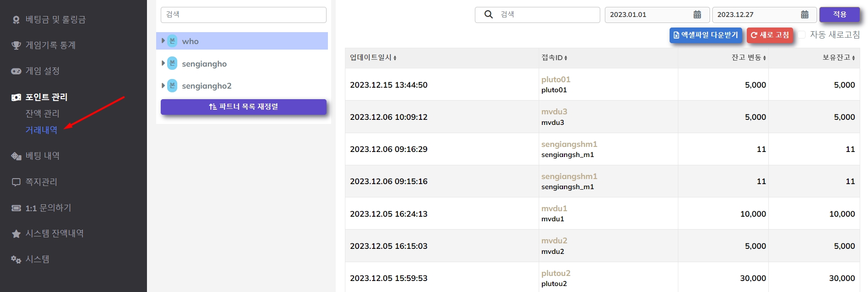868x292 pixels.
Task: Open 거래내역 in the sidebar
Action: click(x=41, y=130)
